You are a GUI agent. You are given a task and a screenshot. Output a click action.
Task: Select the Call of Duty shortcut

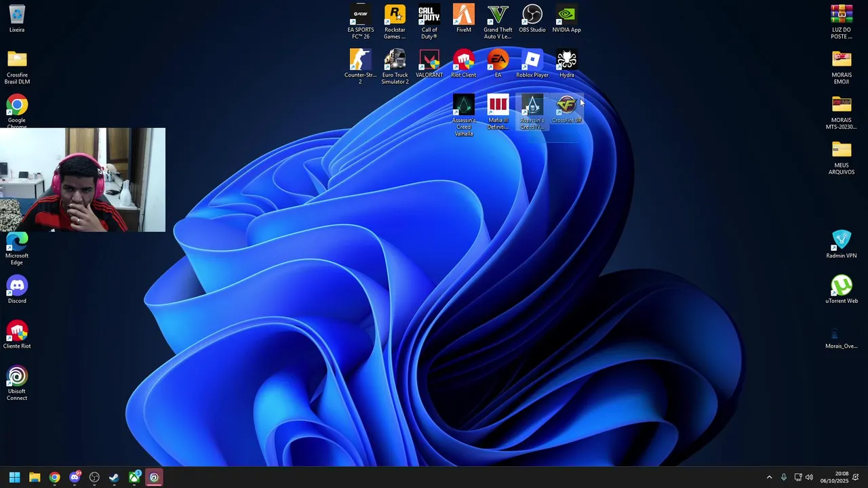429,22
